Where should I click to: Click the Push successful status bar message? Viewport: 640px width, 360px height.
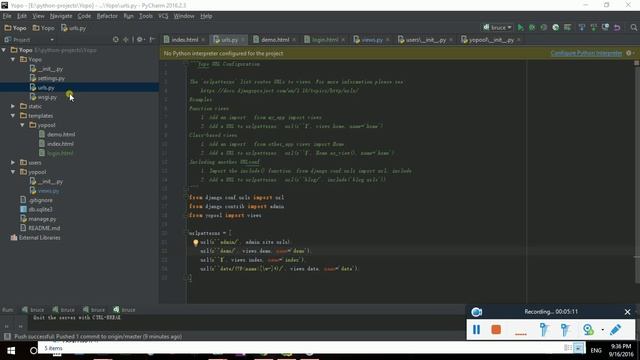pyautogui.click(x=98, y=337)
